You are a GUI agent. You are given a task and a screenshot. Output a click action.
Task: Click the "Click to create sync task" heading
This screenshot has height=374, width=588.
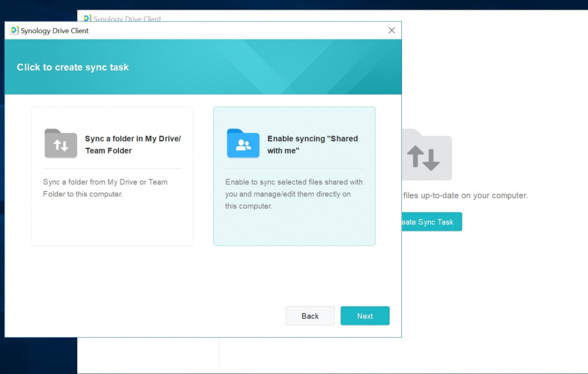(73, 68)
